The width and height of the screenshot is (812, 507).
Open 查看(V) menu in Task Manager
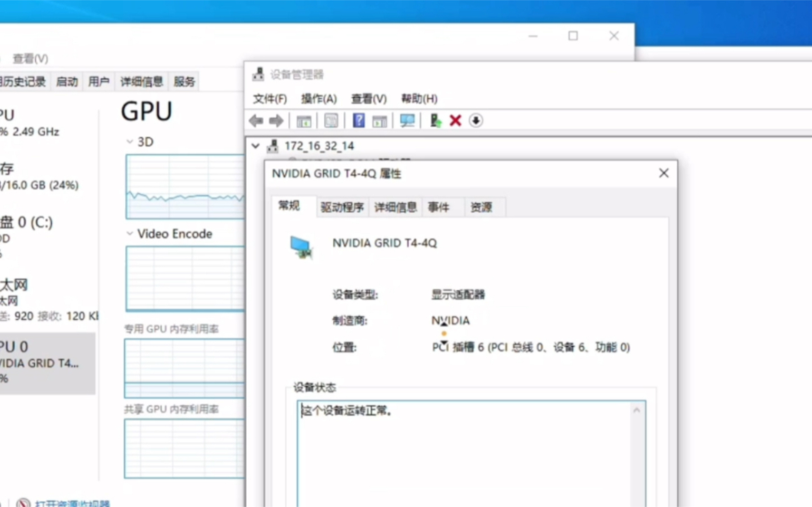[30, 59]
